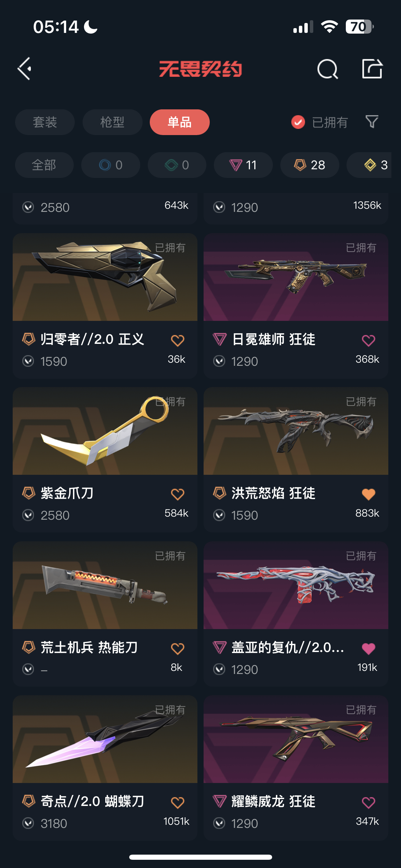This screenshot has height=868, width=401.
Task: Favorite 日冕雄师 狂徒 with its heart
Action: (x=368, y=340)
